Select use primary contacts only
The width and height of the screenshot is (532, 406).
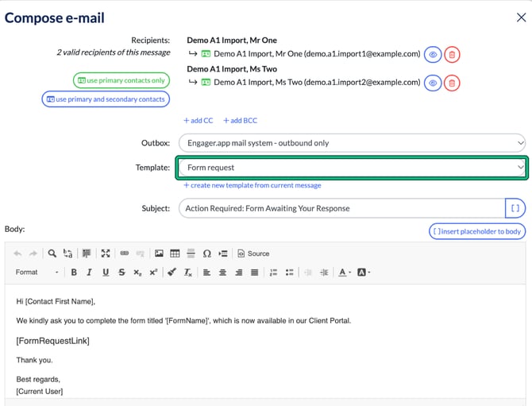pos(121,80)
